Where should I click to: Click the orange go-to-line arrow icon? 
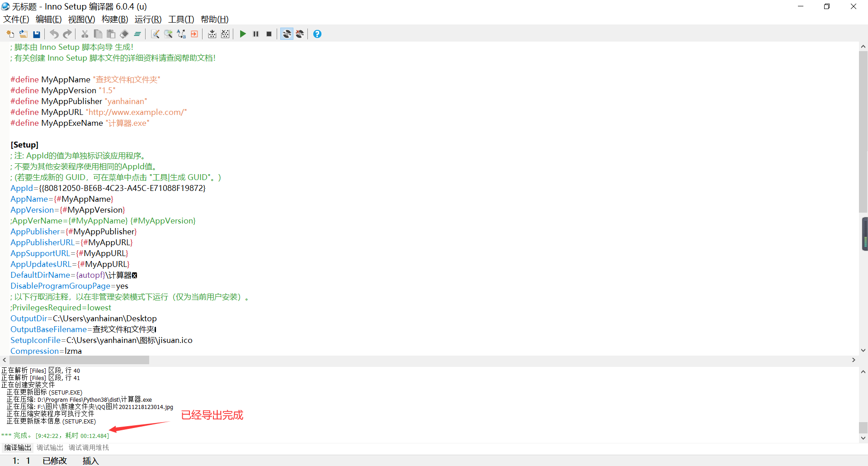click(x=194, y=34)
